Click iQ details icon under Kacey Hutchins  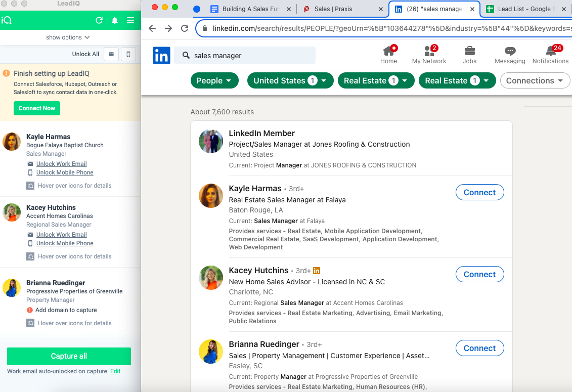pos(30,256)
